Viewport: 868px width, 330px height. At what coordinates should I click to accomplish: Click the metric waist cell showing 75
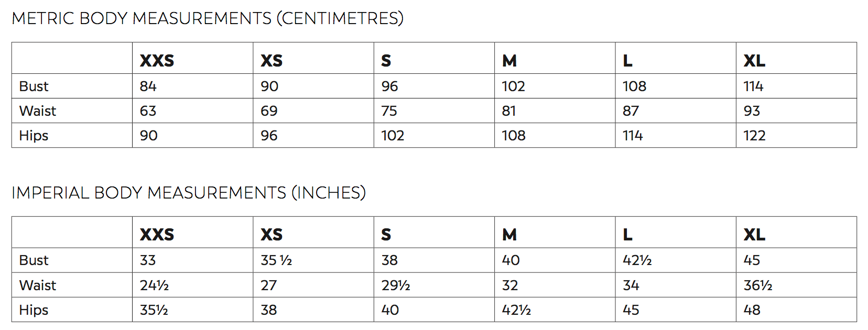click(x=389, y=111)
